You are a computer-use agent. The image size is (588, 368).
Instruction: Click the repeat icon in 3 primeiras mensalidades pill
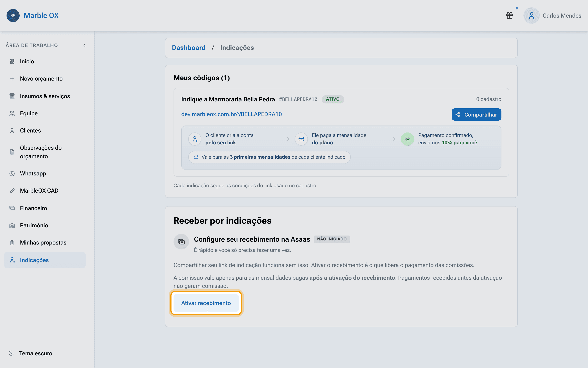(196, 157)
